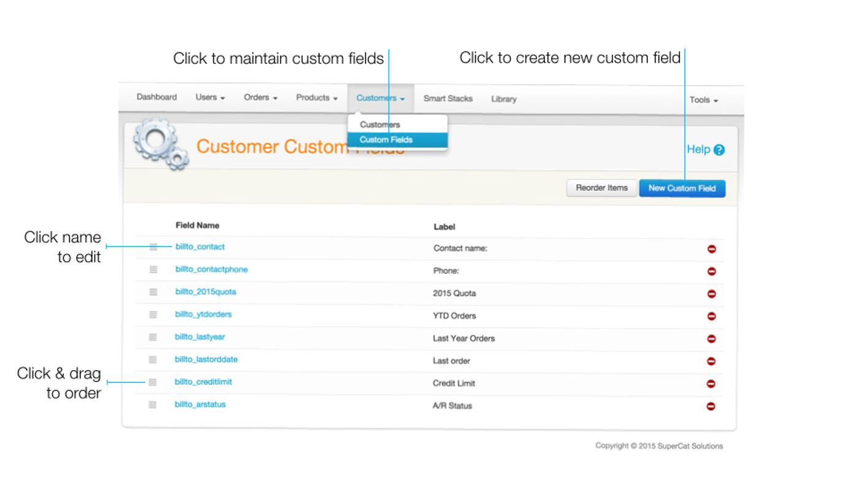Screen dimensions: 860x504
Task: Click the 'YTD Orders' label cell
Action: (455, 316)
